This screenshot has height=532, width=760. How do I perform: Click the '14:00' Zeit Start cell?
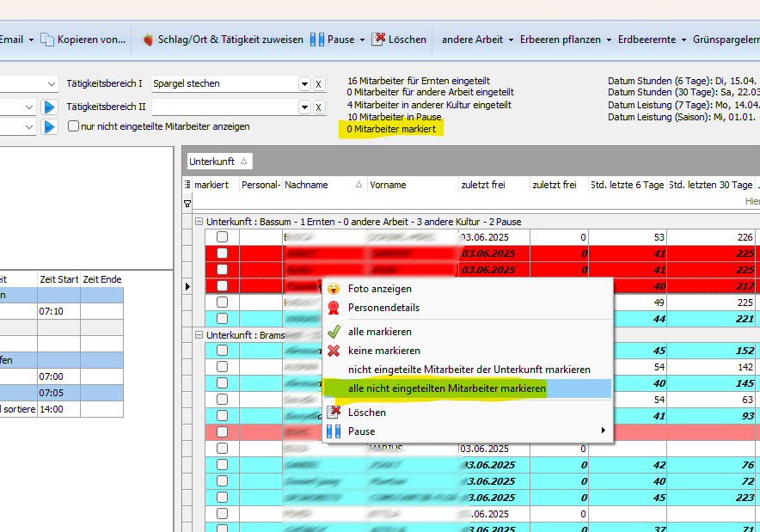[58, 409]
